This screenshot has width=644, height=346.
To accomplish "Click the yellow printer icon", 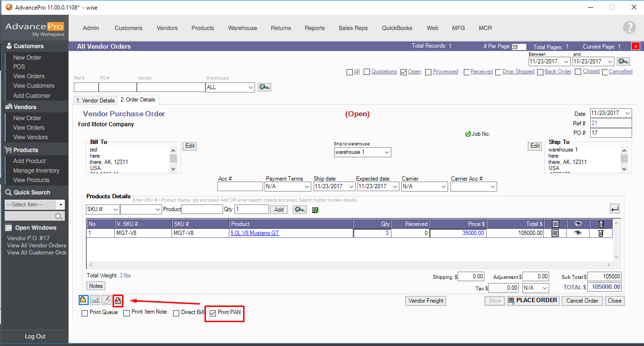I will (x=83, y=300).
